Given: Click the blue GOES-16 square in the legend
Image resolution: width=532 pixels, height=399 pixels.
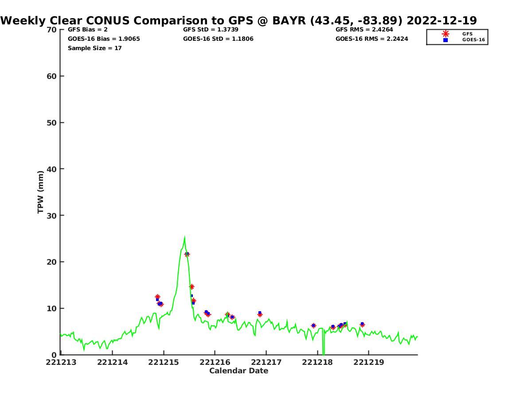Looking at the screenshot, I should coord(446,40).
